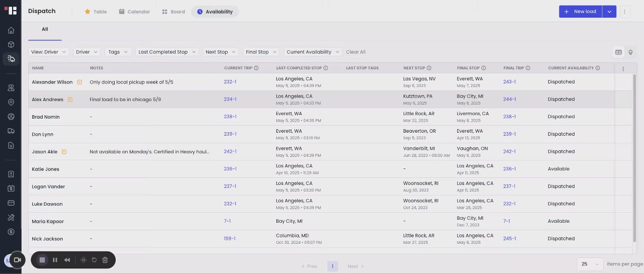Switch to map pin view toggle
This screenshot has height=274, width=644.
coord(630,52)
